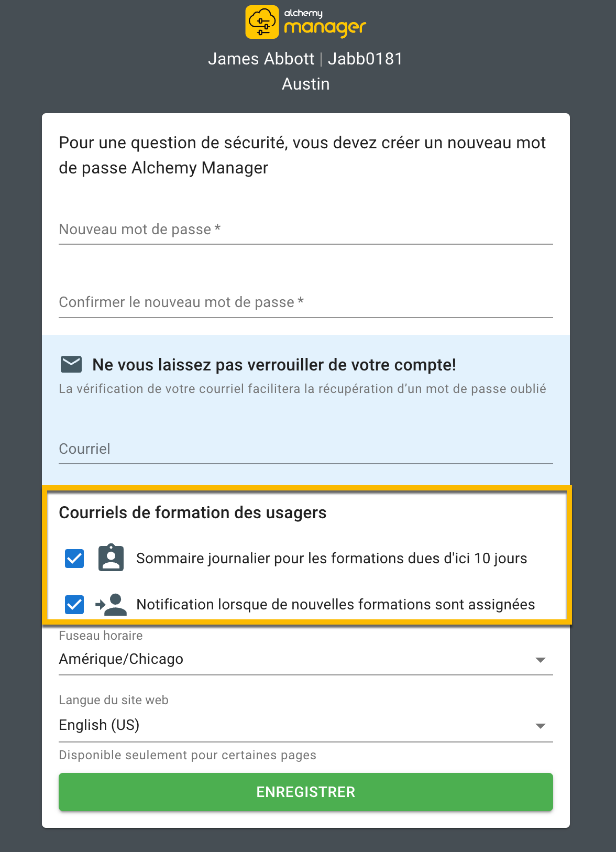Click inside the Courriel email field

tap(305, 449)
